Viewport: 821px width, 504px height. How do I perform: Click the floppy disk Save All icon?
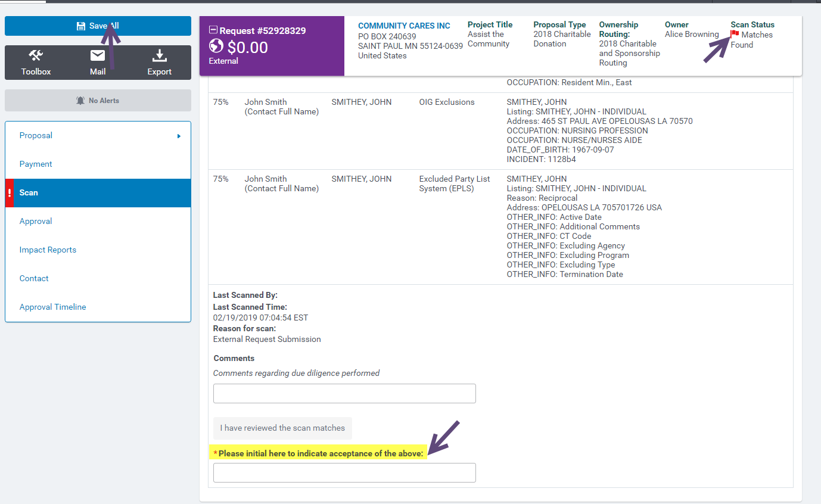click(x=81, y=26)
